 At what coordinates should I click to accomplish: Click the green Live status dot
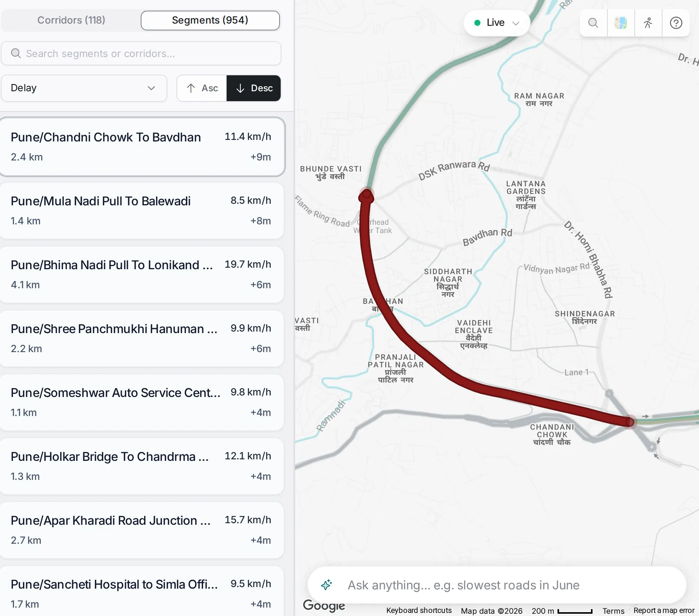pyautogui.click(x=477, y=23)
